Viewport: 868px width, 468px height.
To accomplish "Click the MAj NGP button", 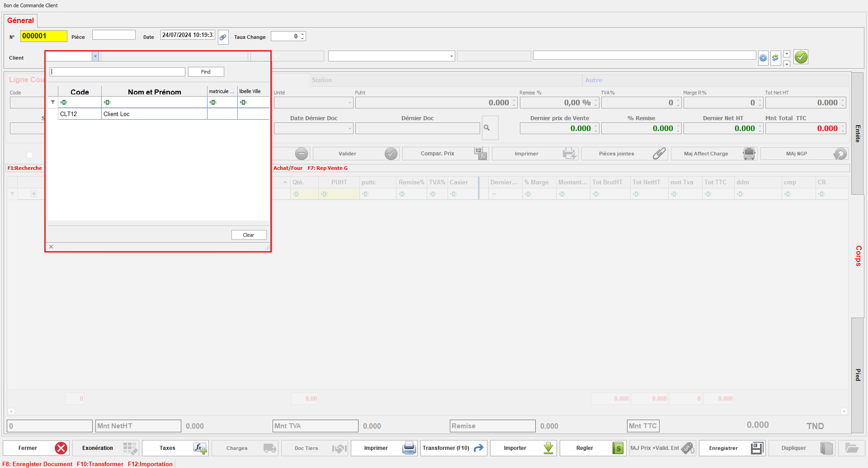I will coord(804,154).
